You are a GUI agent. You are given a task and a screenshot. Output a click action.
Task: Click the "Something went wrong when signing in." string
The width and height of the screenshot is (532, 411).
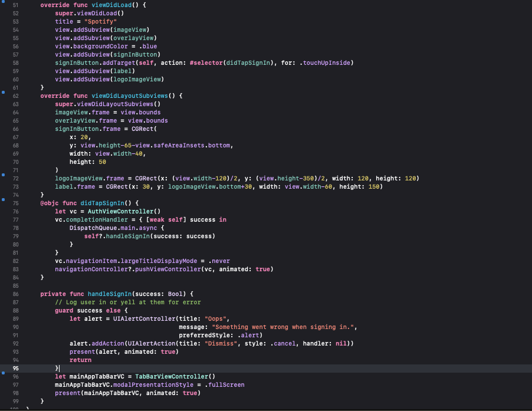point(283,327)
